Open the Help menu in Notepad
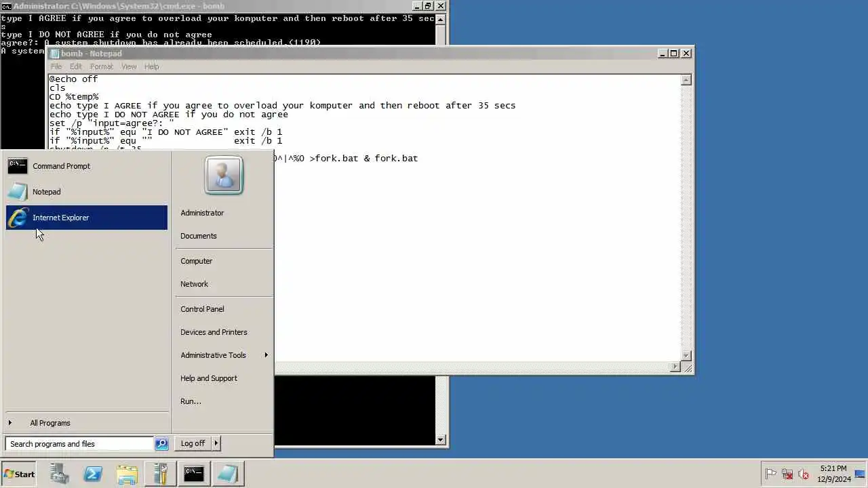868x488 pixels. pyautogui.click(x=151, y=66)
